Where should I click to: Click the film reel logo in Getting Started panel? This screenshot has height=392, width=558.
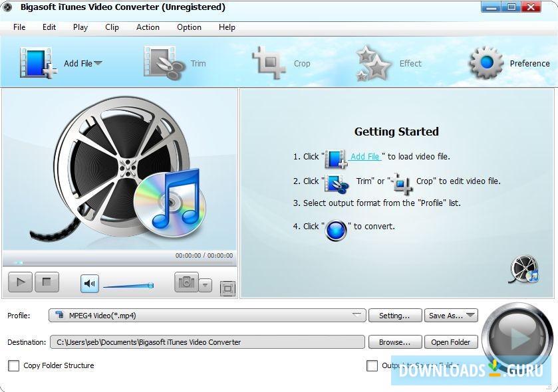point(524,269)
